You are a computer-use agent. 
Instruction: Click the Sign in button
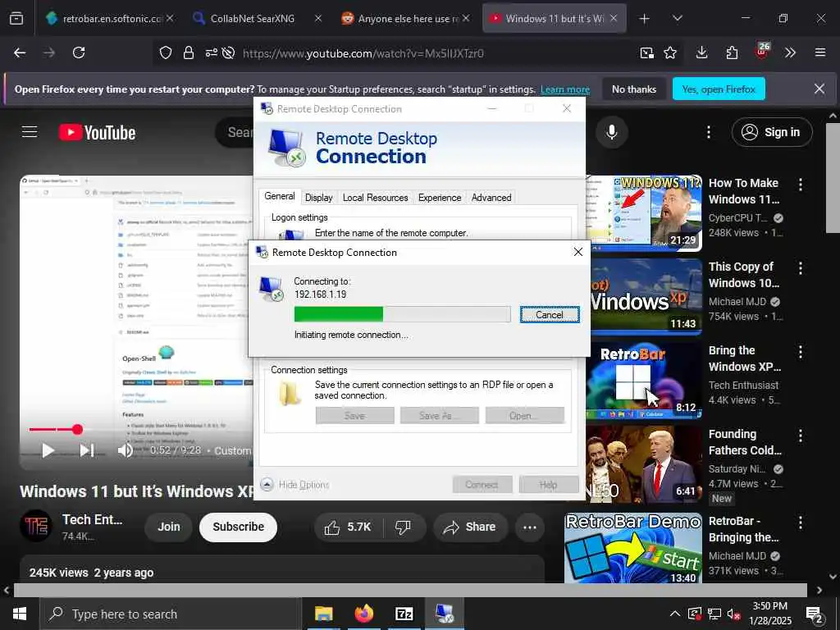771,132
